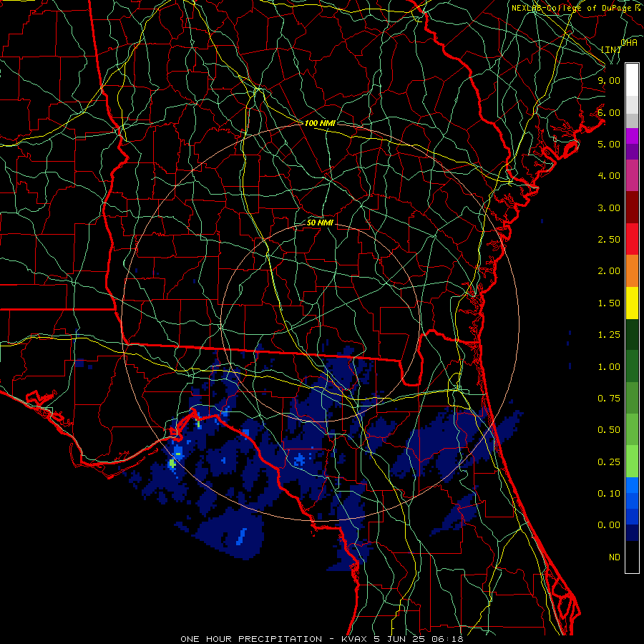The image size is (644, 644).
Task: Click the "5.00" legend value
Action: coord(609,144)
